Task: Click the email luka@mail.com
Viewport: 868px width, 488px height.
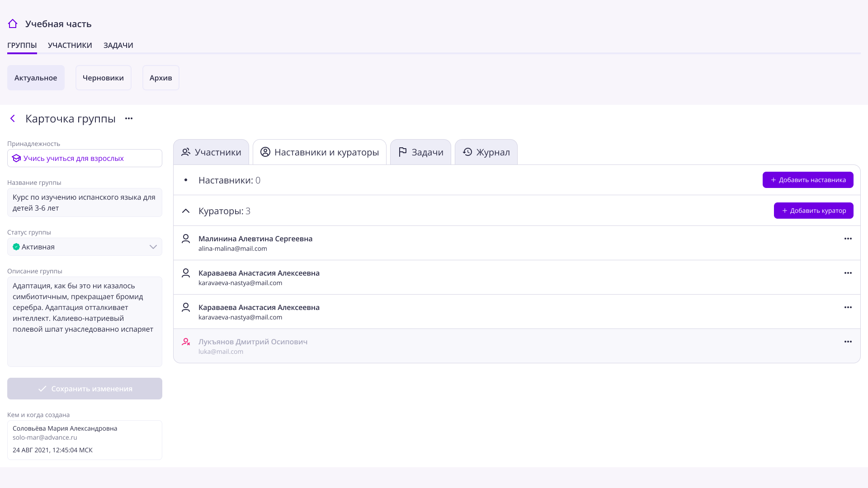Action: [x=221, y=352]
